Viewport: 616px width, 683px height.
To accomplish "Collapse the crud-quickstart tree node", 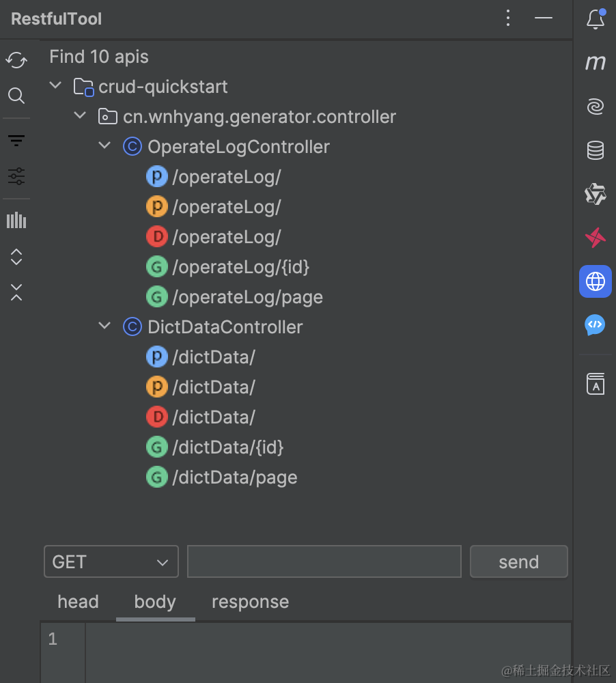I will pos(55,87).
